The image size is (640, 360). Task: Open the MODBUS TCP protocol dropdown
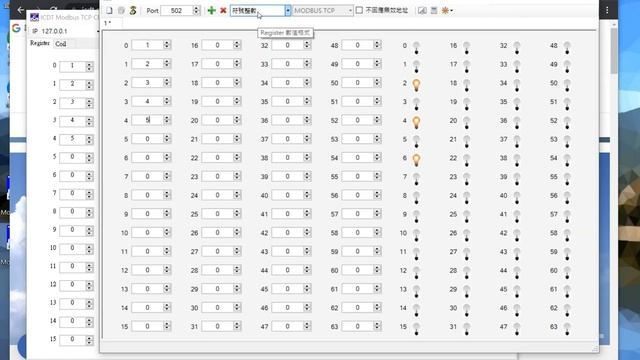pos(350,11)
